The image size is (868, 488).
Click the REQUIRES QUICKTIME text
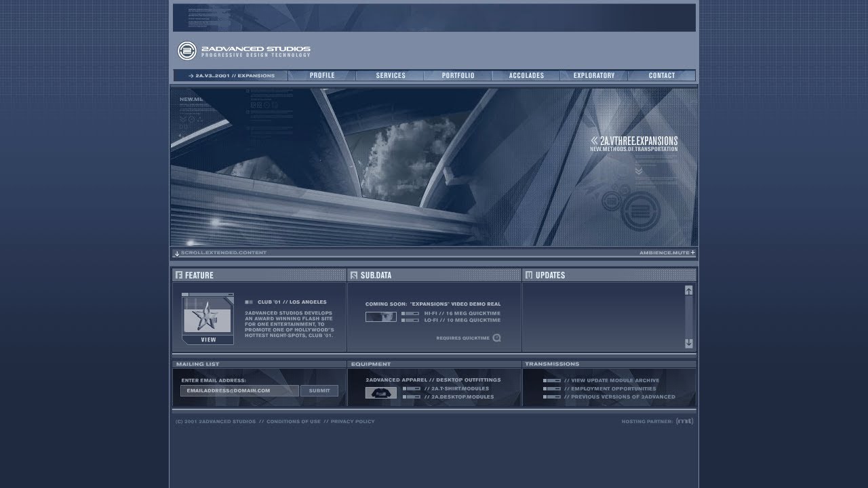pyautogui.click(x=462, y=338)
